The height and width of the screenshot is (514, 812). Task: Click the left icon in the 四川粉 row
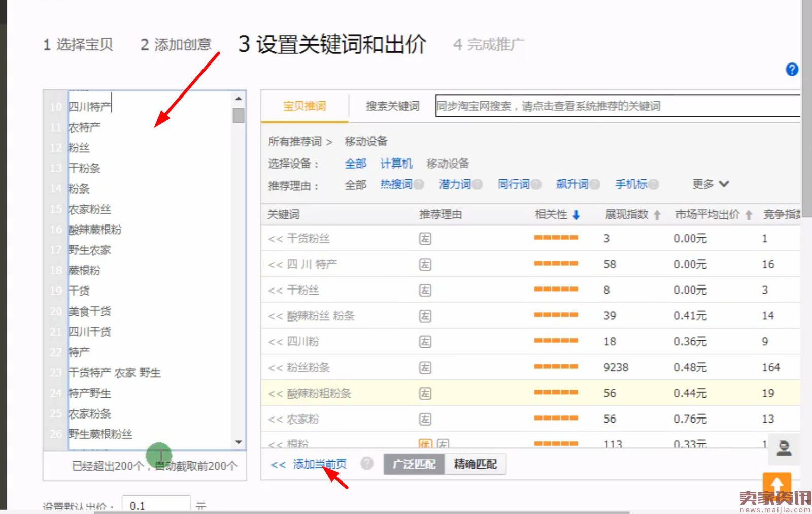click(x=425, y=342)
